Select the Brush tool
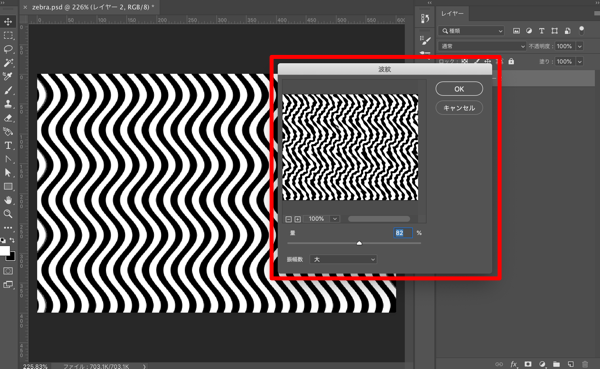 (8, 90)
